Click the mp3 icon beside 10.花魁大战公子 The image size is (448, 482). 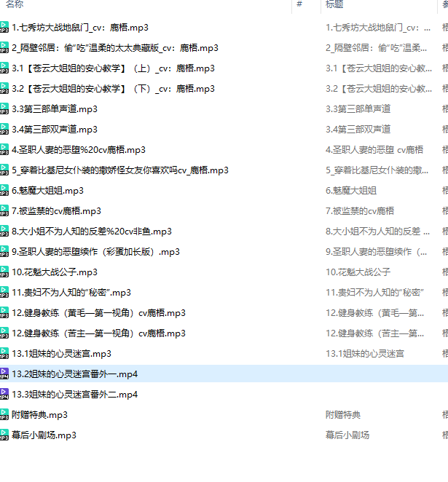(4, 272)
